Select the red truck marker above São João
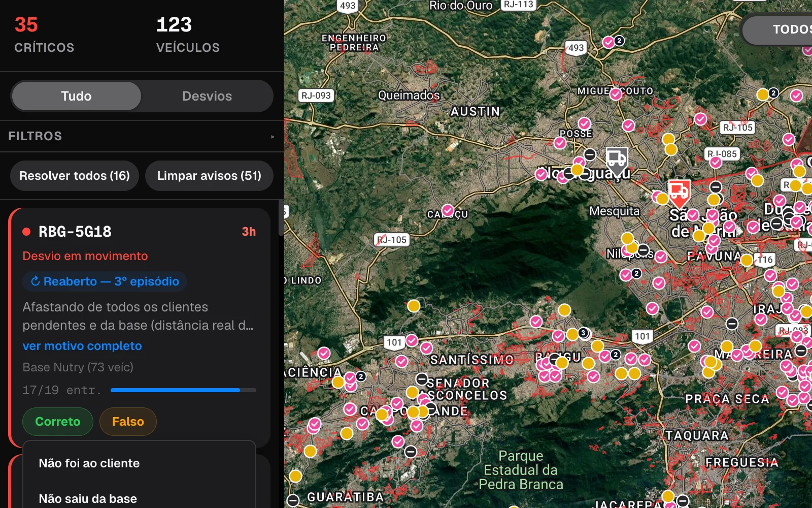Screen dimensions: 812x508 point(679,193)
